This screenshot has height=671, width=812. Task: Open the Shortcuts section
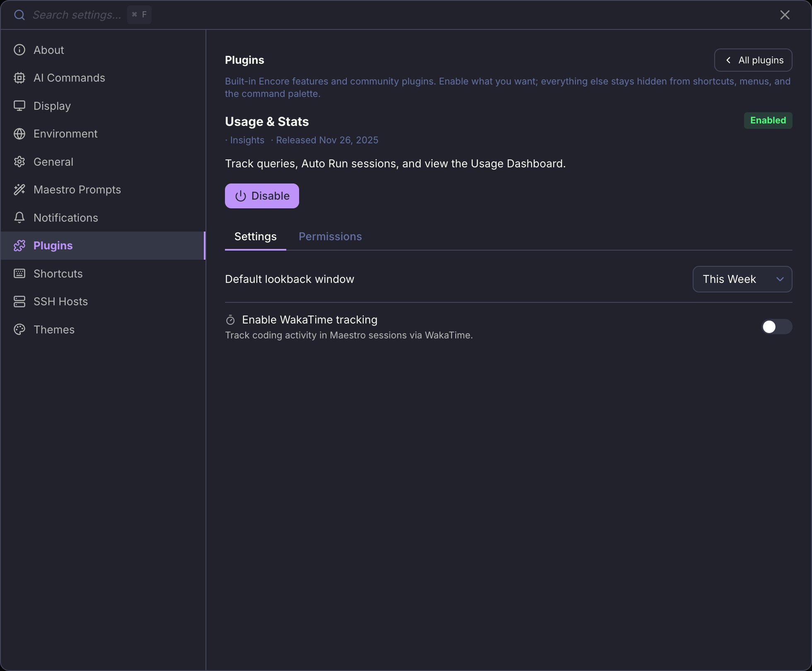click(x=103, y=273)
